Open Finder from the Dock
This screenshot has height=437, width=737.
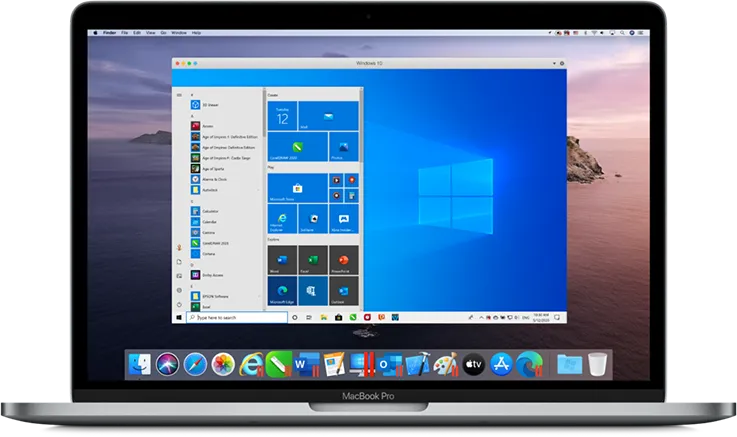140,364
